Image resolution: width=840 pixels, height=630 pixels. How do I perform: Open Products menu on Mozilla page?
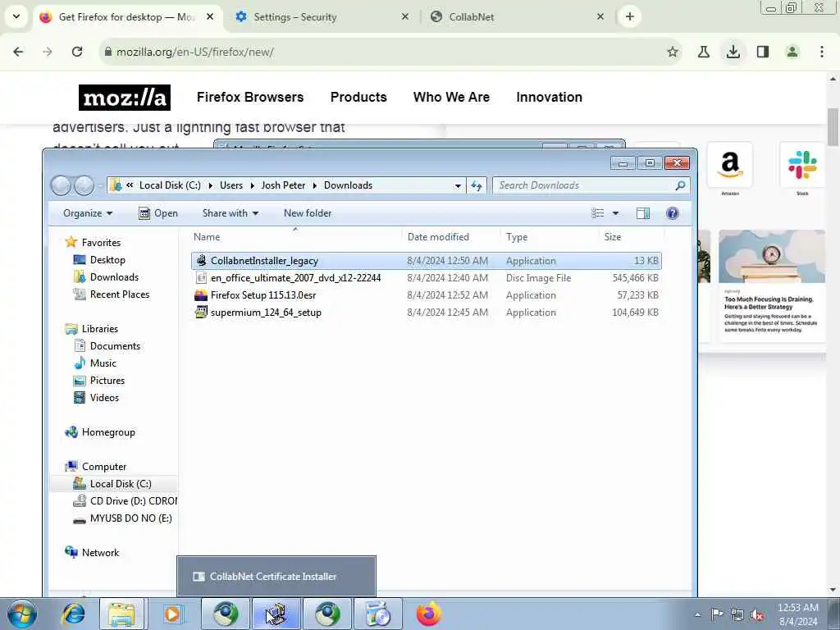[x=358, y=97]
